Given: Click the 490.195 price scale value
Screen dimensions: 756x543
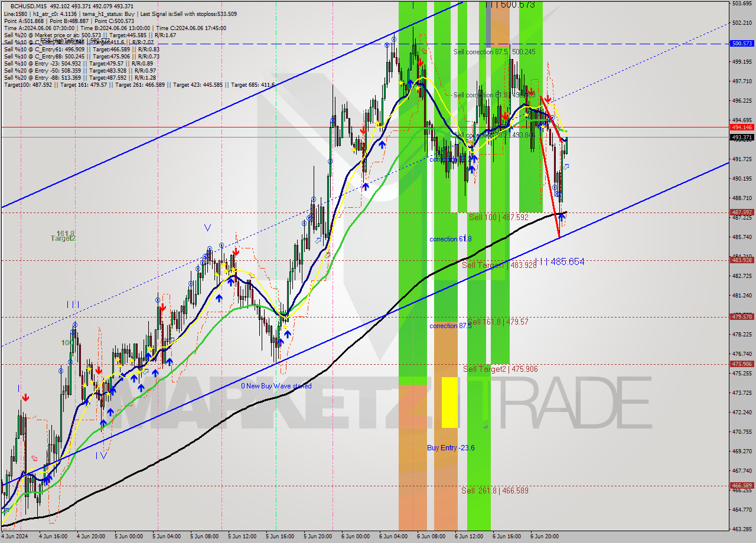Looking at the screenshot, I should (x=742, y=178).
